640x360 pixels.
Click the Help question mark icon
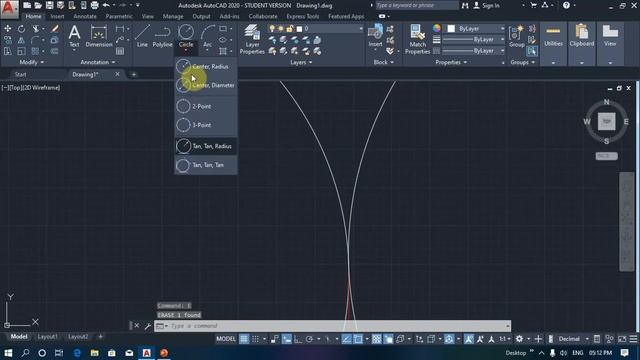point(566,5)
